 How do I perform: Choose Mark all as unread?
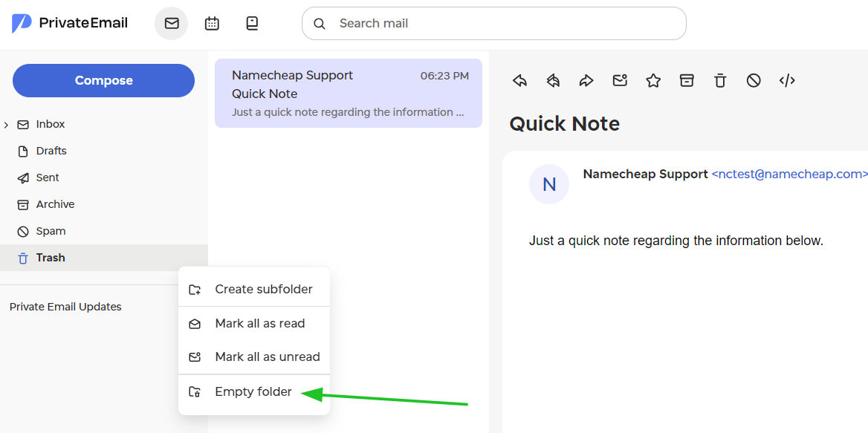pyautogui.click(x=254, y=357)
